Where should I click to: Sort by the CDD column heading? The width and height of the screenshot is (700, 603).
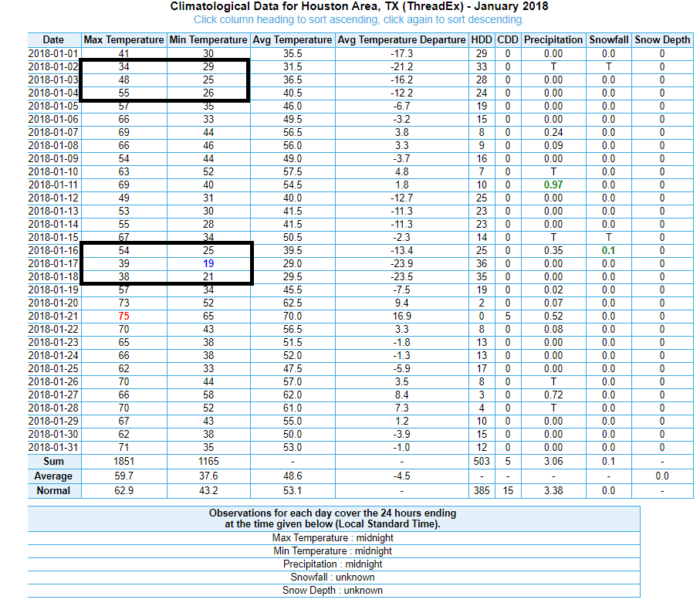pos(508,39)
